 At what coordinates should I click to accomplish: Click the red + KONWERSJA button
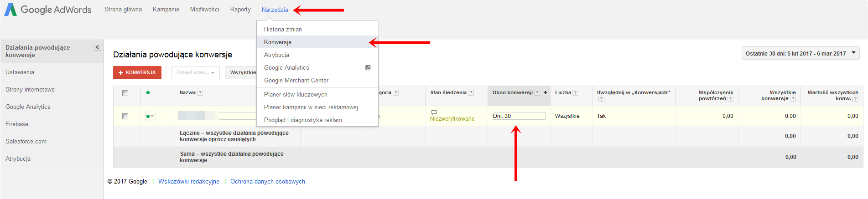coord(137,72)
